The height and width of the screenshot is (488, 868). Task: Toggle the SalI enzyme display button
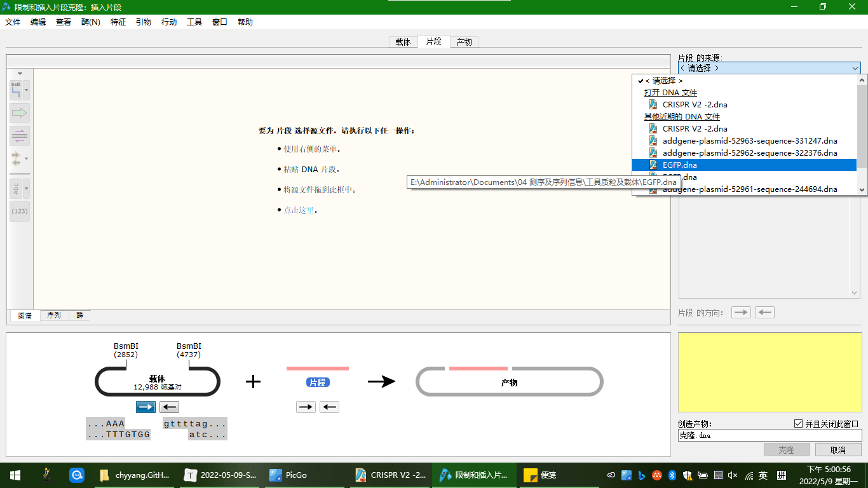click(16, 90)
